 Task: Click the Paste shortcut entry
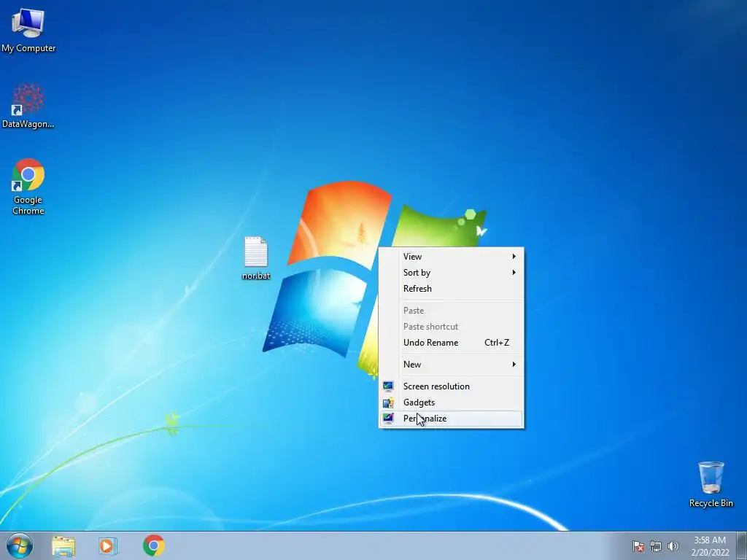[x=451, y=327]
